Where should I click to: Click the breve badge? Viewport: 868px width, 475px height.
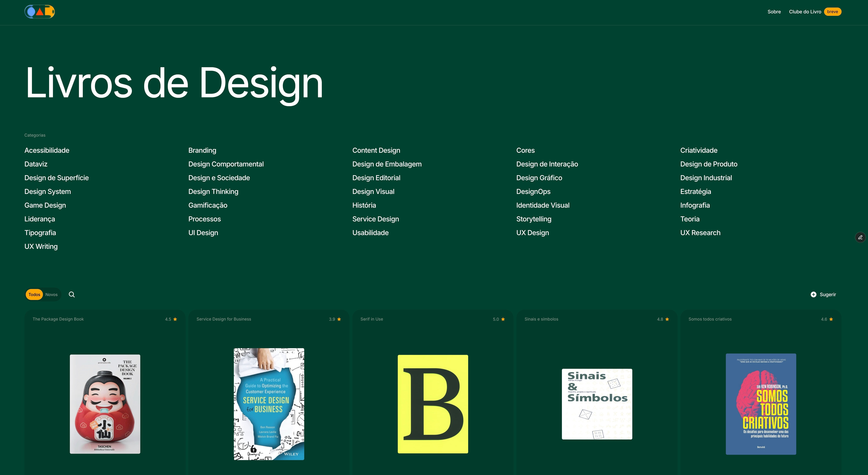pyautogui.click(x=832, y=12)
